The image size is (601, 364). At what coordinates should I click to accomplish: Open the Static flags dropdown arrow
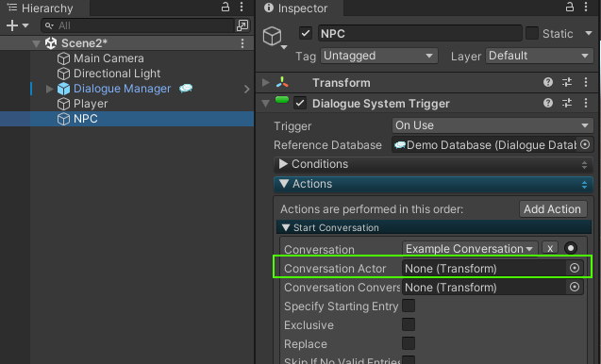(589, 33)
